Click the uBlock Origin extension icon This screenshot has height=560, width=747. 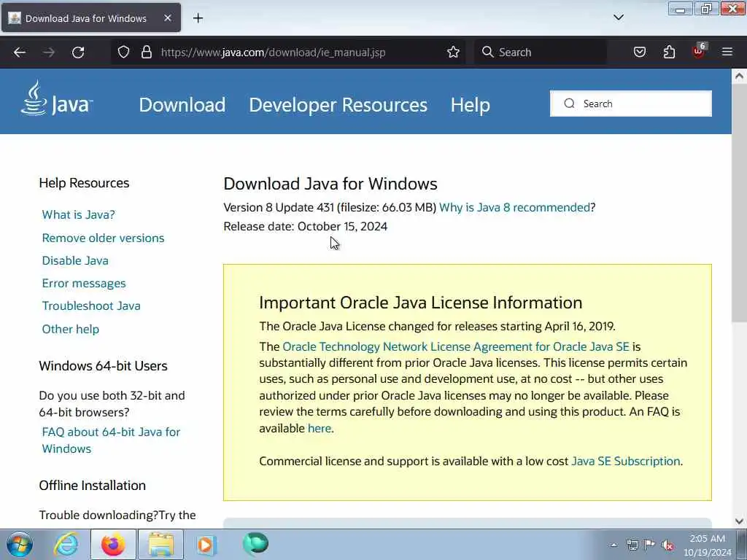pyautogui.click(x=700, y=52)
